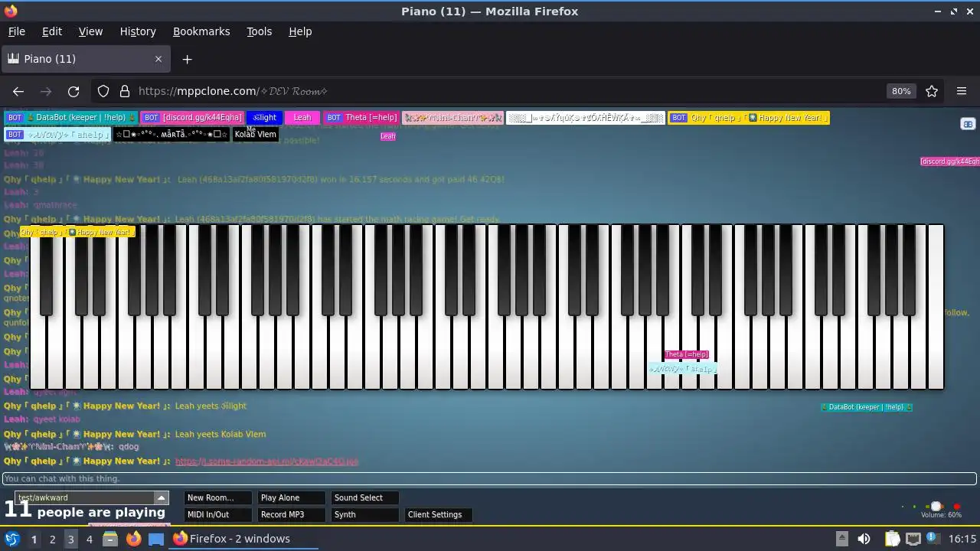Adjust the Volume slider knob
The image size is (980, 551).
[x=935, y=507]
